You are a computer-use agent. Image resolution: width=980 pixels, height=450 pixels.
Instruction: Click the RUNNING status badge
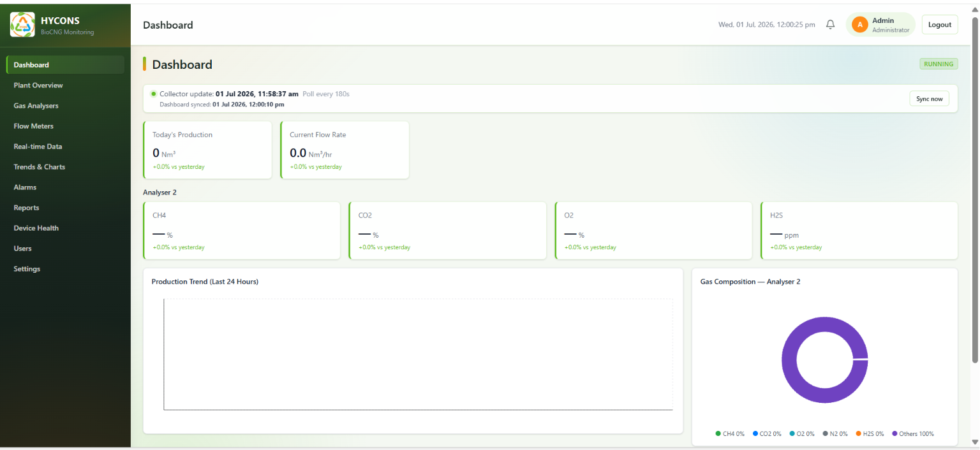pos(939,64)
